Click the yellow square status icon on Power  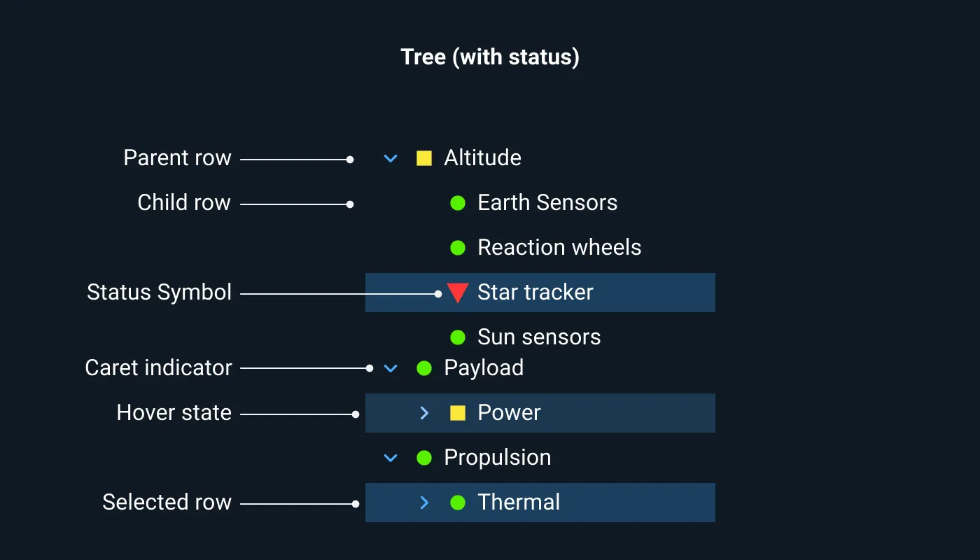458,413
